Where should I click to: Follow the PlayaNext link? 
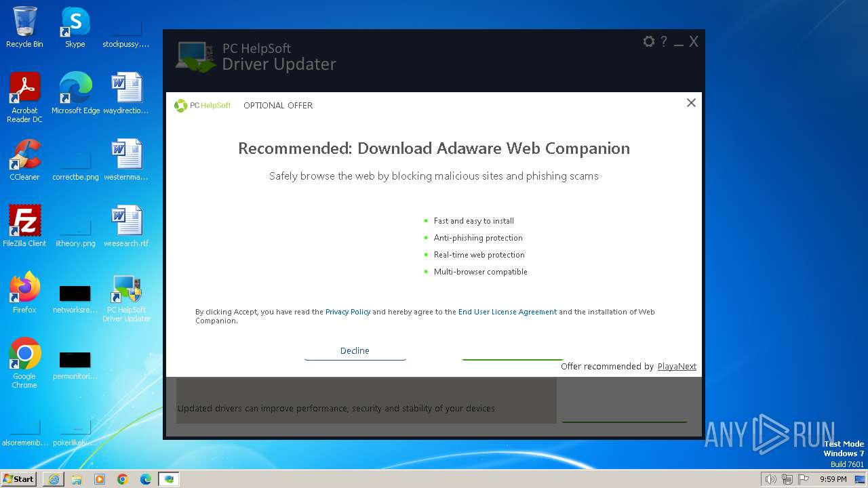tap(677, 367)
